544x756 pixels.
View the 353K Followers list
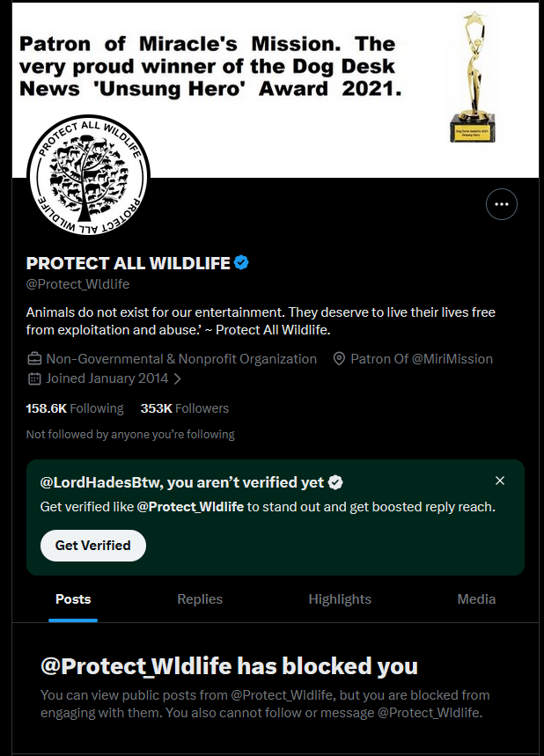tap(185, 408)
